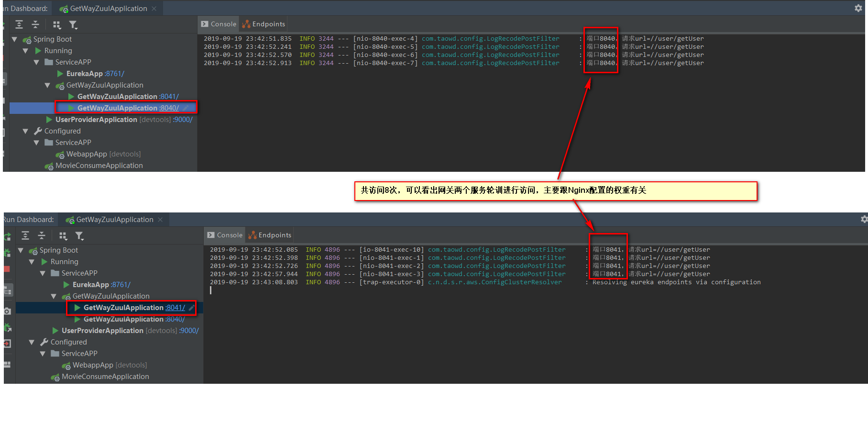Click pencil edit icon on selected :8040/ row
Image resolution: width=868 pixels, height=423 pixels.
tap(186, 108)
